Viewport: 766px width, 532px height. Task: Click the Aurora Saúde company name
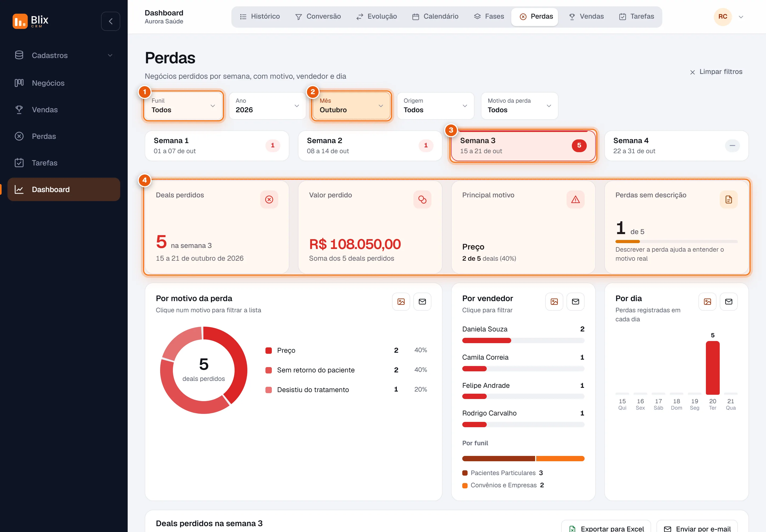pos(164,21)
